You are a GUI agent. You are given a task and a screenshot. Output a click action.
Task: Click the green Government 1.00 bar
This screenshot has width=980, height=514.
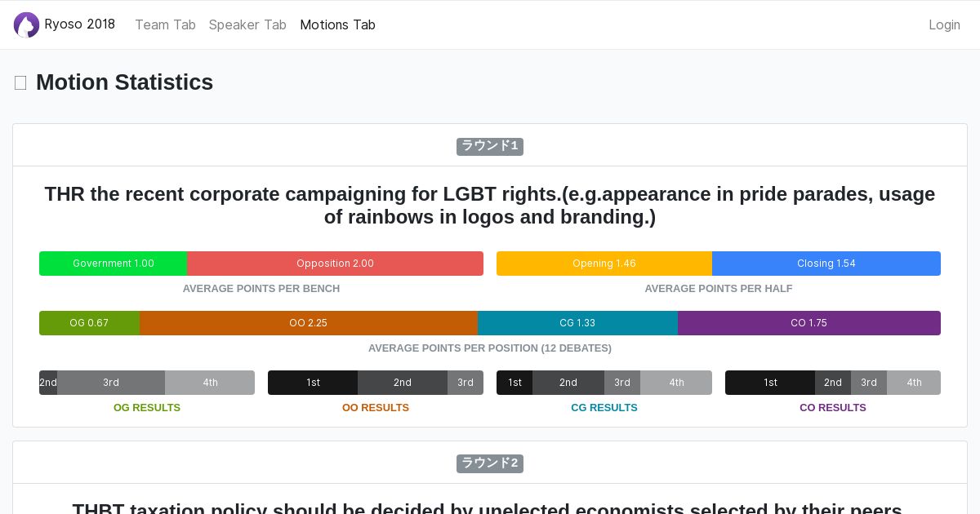click(113, 264)
